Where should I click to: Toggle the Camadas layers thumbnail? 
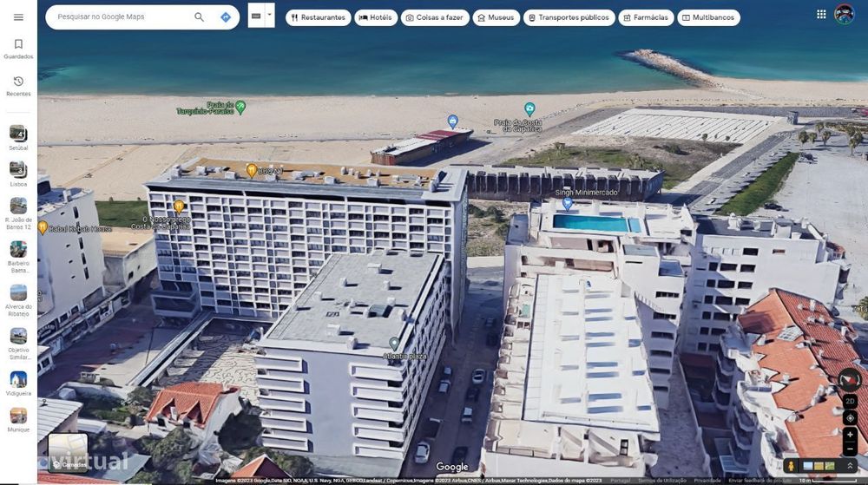(x=68, y=452)
